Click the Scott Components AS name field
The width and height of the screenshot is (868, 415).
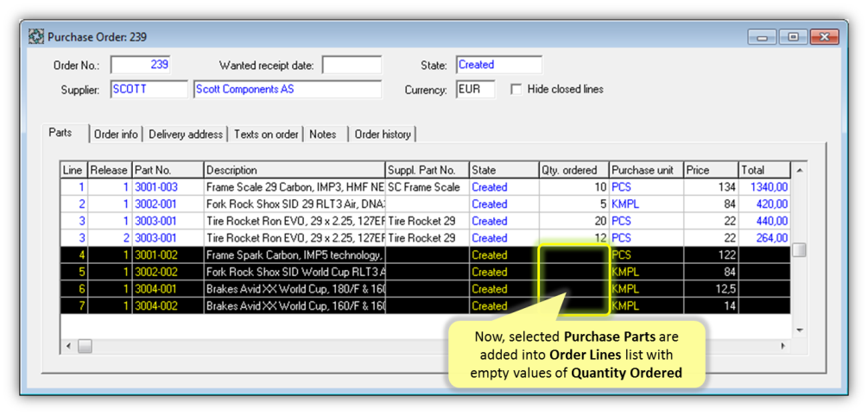tap(288, 89)
